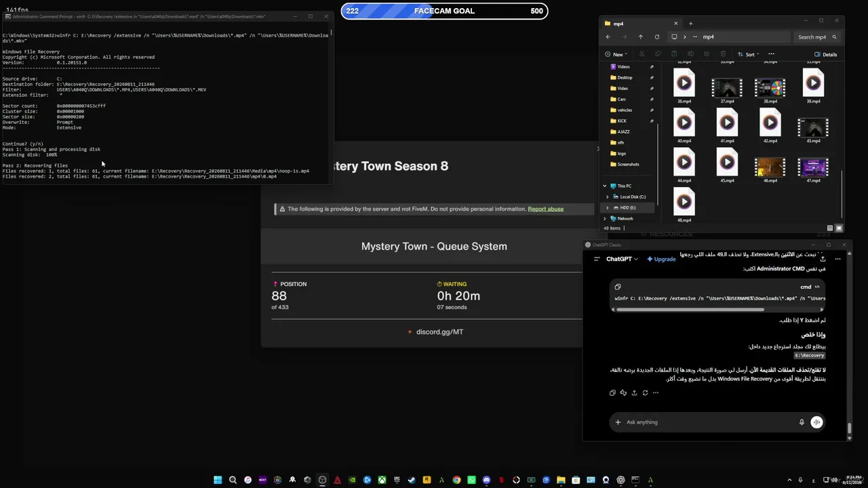868x488 pixels.
Task: Select the mp4 tab in File Explorer
Action: 641,24
